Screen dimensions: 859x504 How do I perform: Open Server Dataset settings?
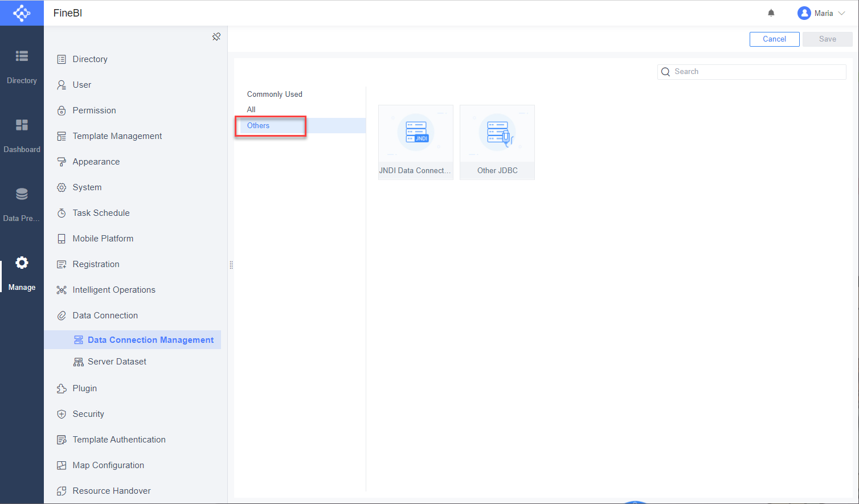click(116, 361)
